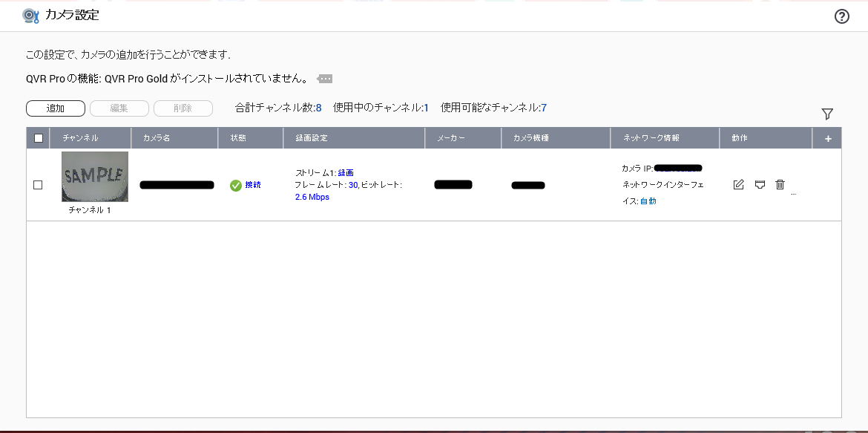Open the help question mark icon

[841, 16]
